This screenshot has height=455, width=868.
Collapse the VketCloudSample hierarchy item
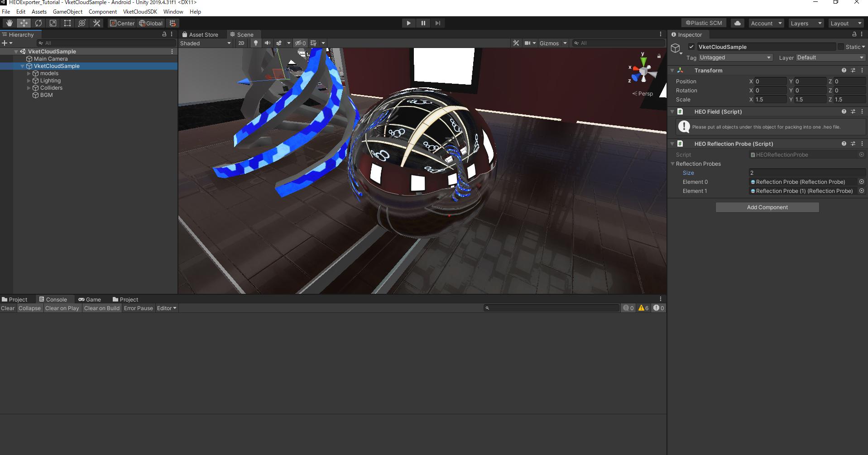pos(22,66)
